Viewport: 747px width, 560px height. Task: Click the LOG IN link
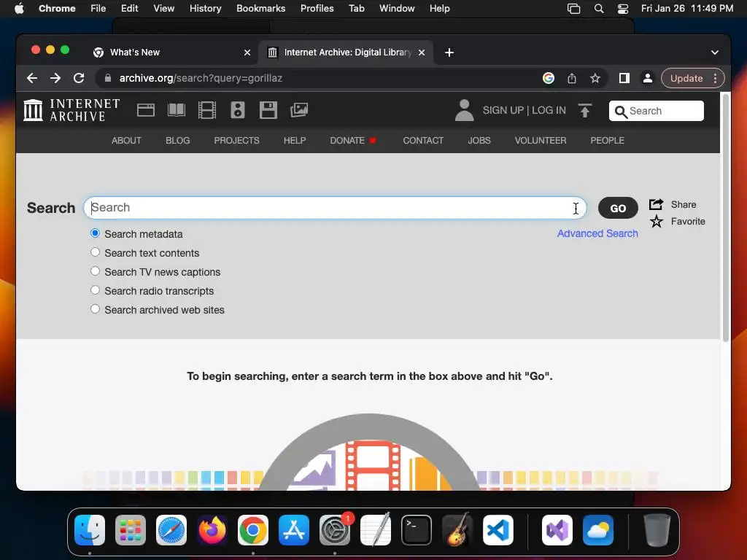(549, 110)
